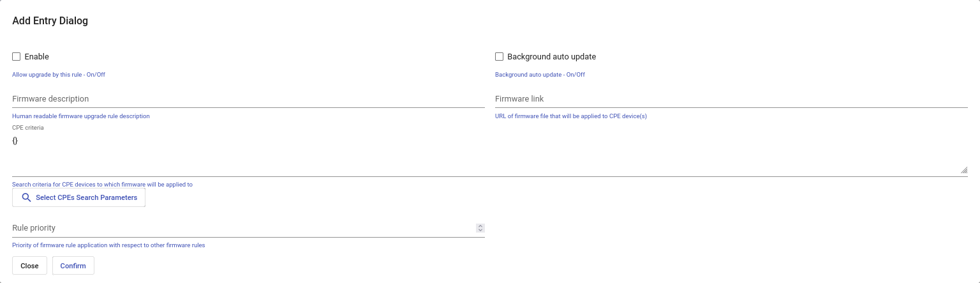Click the 'Enable' checkbox label text

pyautogui.click(x=37, y=57)
